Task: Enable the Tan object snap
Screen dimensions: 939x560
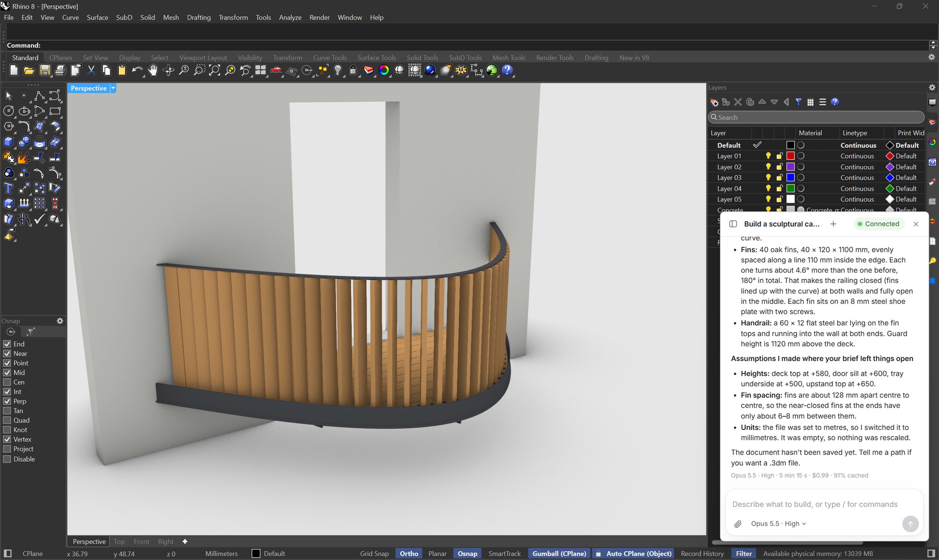Action: click(7, 411)
